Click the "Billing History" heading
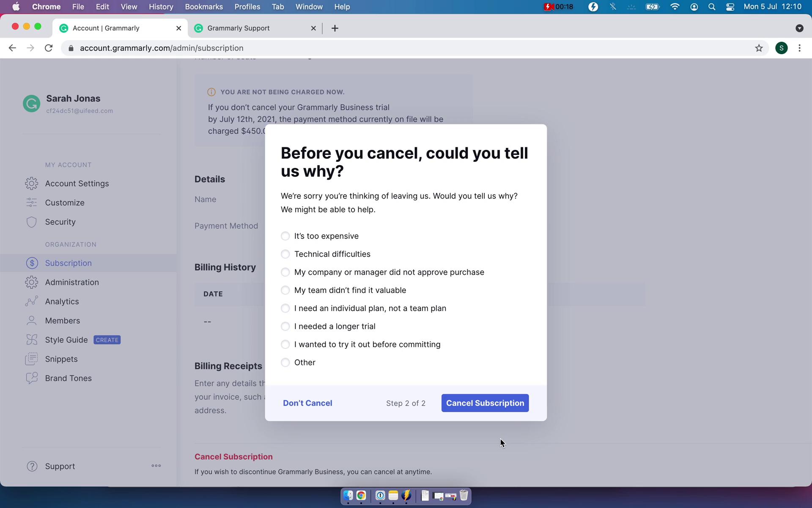Screen dimensions: 812x508 coord(225,268)
